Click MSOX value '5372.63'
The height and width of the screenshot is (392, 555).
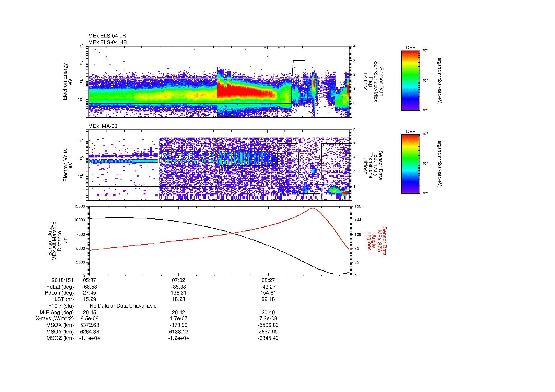(x=90, y=325)
